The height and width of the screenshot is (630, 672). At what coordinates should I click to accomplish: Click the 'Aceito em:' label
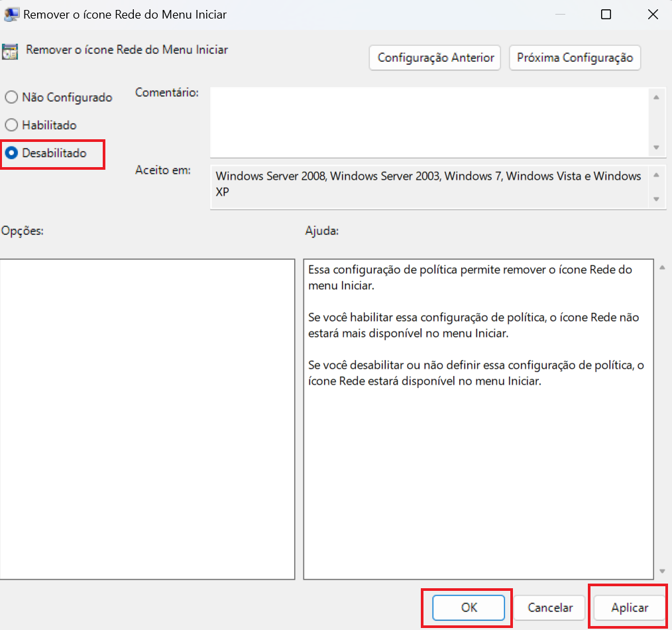[163, 170]
